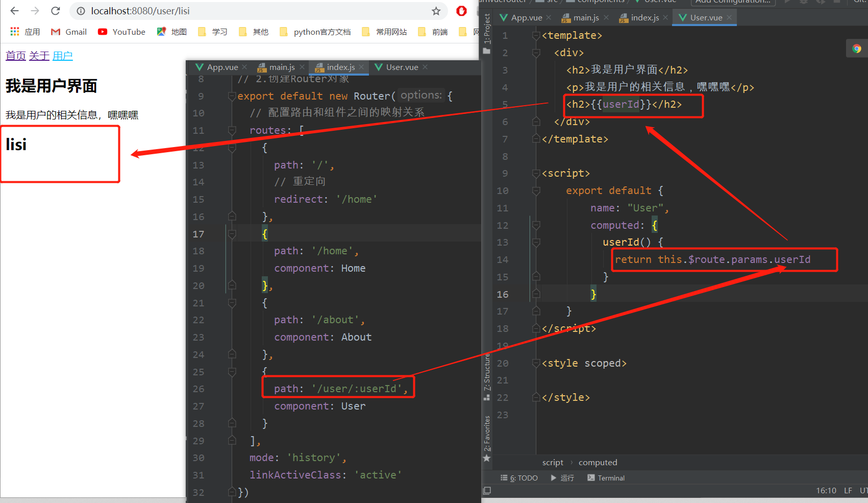Open the 应用 apps shortcut
This screenshot has width=868, height=503.
tap(25, 32)
